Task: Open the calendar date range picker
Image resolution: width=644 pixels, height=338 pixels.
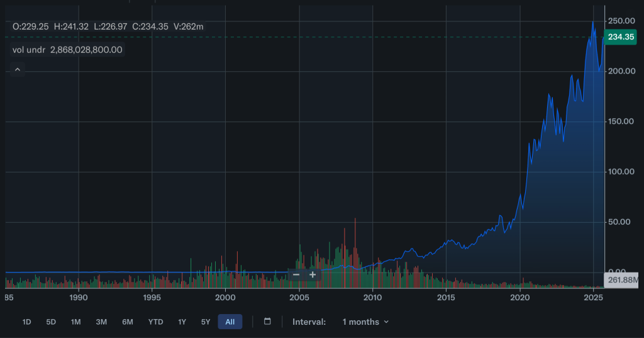Action: 267,322
